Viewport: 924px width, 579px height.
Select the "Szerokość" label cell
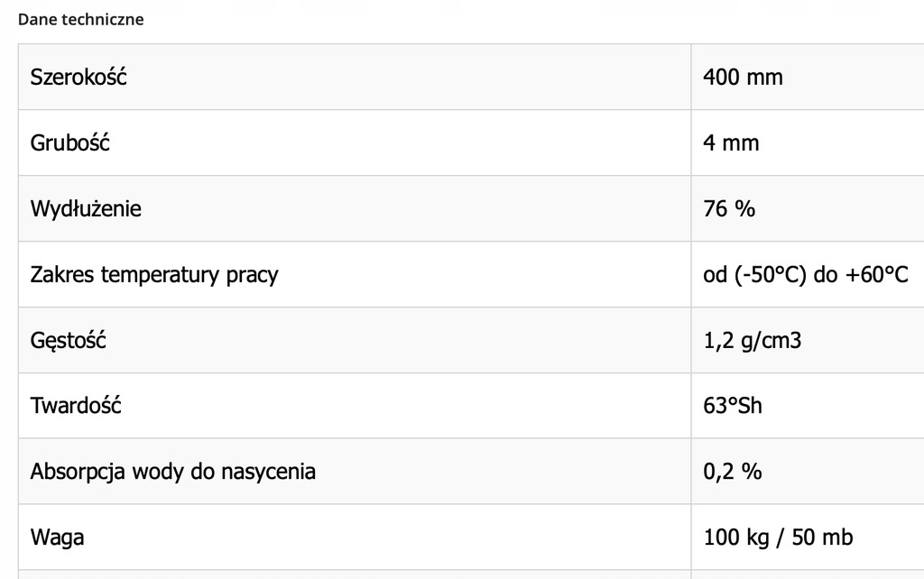click(x=79, y=78)
